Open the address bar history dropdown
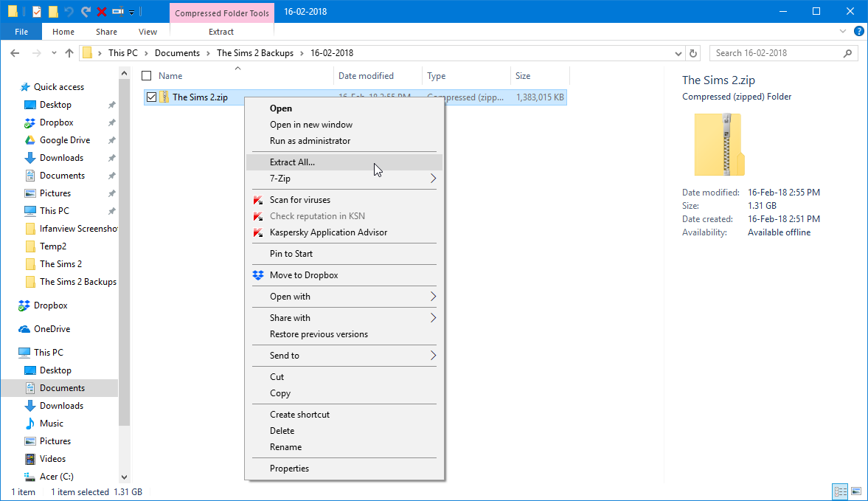868x501 pixels. point(678,53)
